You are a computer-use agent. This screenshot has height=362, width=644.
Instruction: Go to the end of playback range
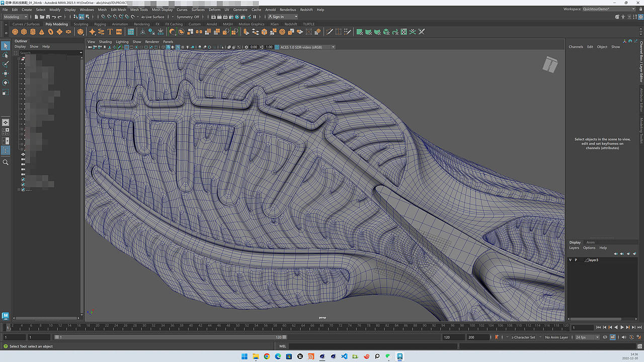639,327
